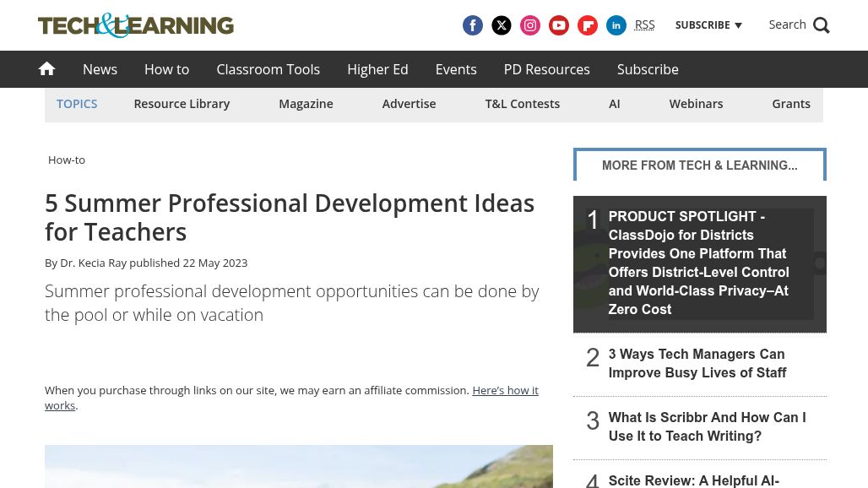Open the Scite Review article

[693, 480]
